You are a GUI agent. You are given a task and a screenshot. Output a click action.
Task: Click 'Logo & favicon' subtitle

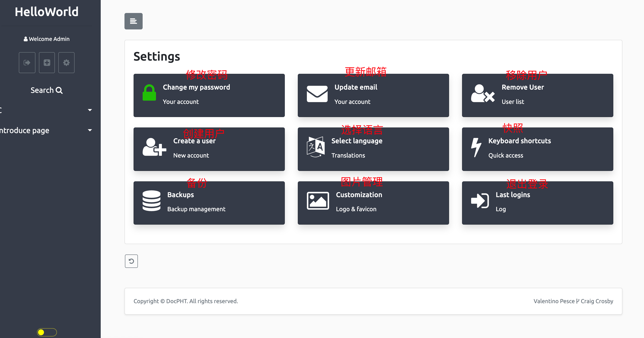[356, 209]
